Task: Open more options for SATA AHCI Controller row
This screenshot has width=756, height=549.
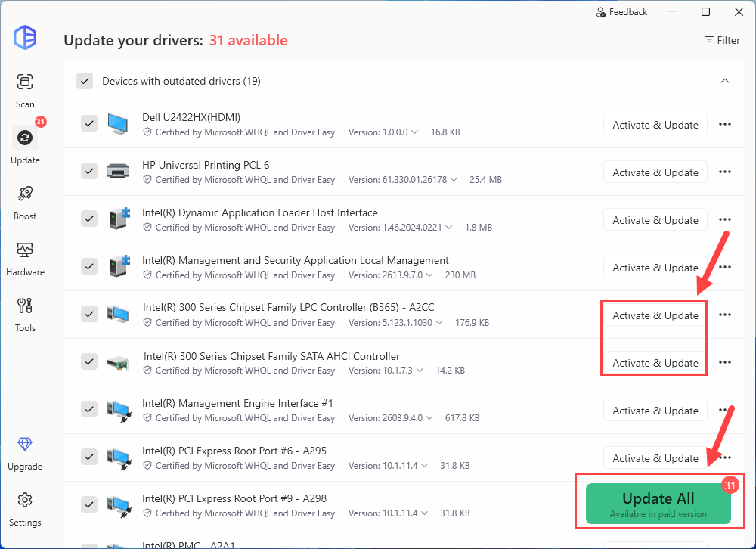Action: pos(725,362)
